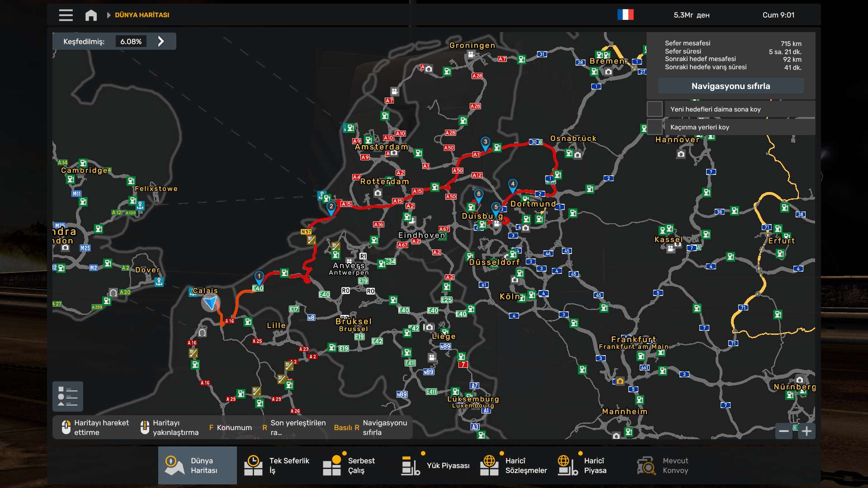The height and width of the screenshot is (488, 868).
Task: Click the Dover ferry port icon
Action: point(159,282)
